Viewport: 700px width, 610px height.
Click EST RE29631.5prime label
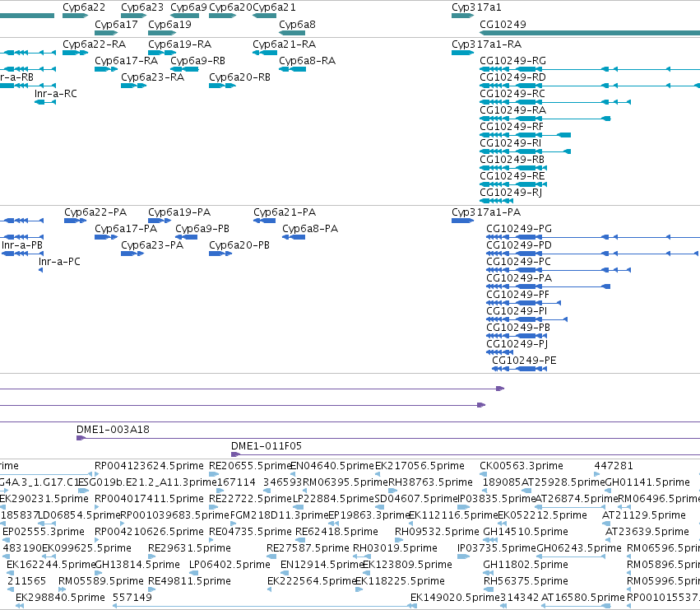click(x=190, y=548)
